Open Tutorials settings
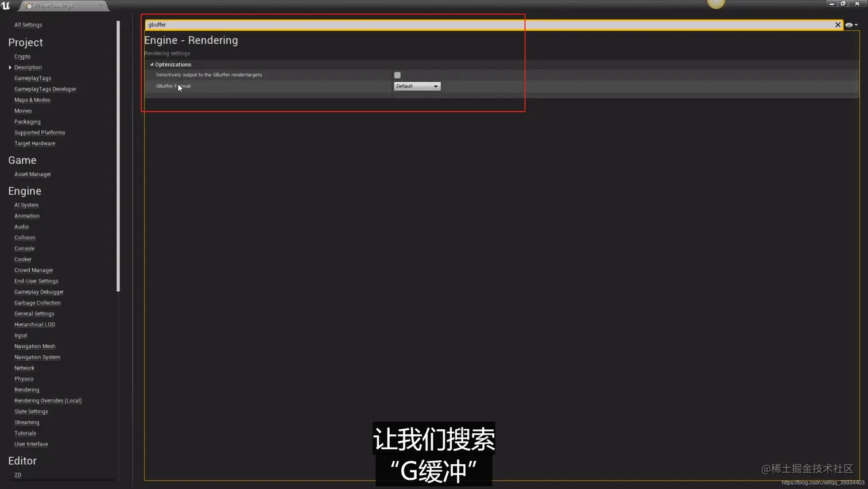The height and width of the screenshot is (489, 868). [25, 434]
